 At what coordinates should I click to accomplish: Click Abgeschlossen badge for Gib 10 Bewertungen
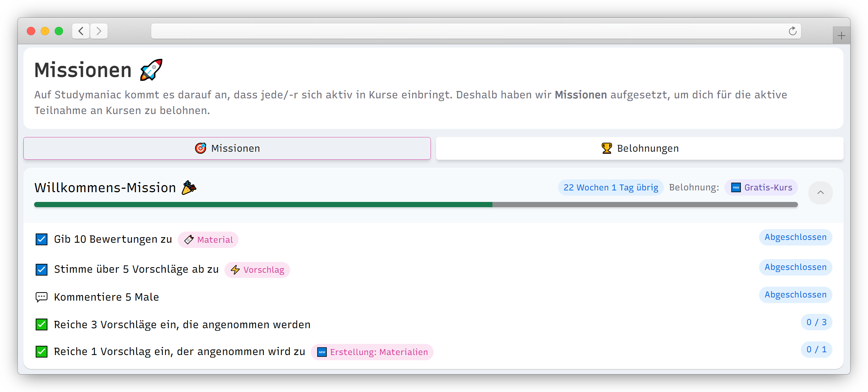[x=796, y=237]
